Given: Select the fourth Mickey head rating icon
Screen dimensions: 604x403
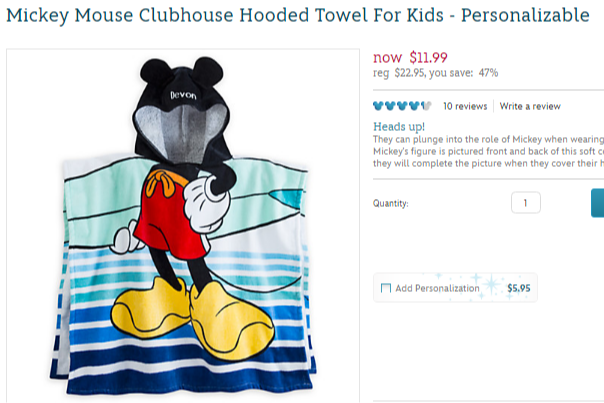Looking at the screenshot, I should pos(414,106).
